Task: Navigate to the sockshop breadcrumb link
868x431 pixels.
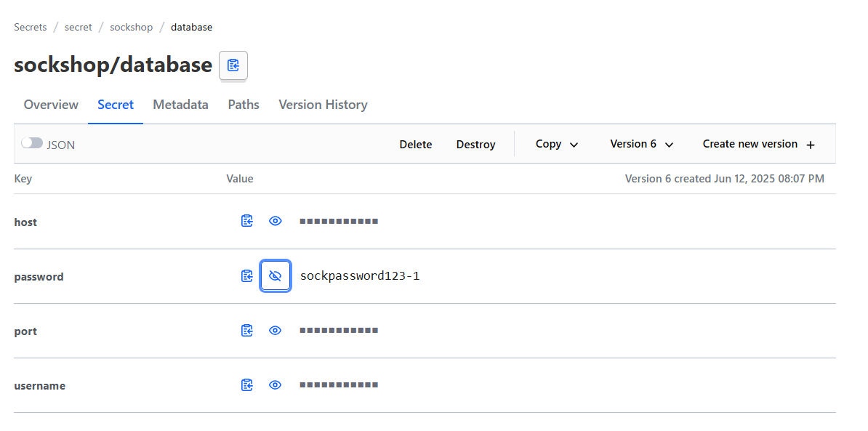Action: pyautogui.click(x=132, y=27)
